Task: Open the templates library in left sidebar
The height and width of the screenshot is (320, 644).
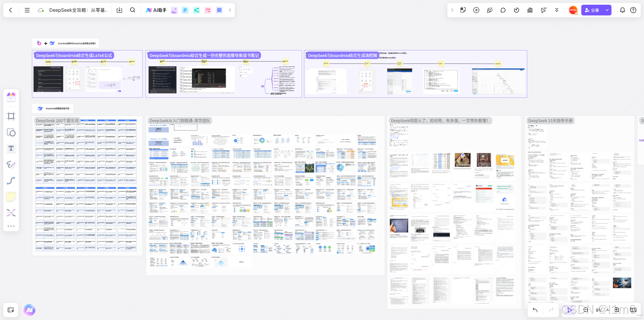Action: (x=11, y=97)
